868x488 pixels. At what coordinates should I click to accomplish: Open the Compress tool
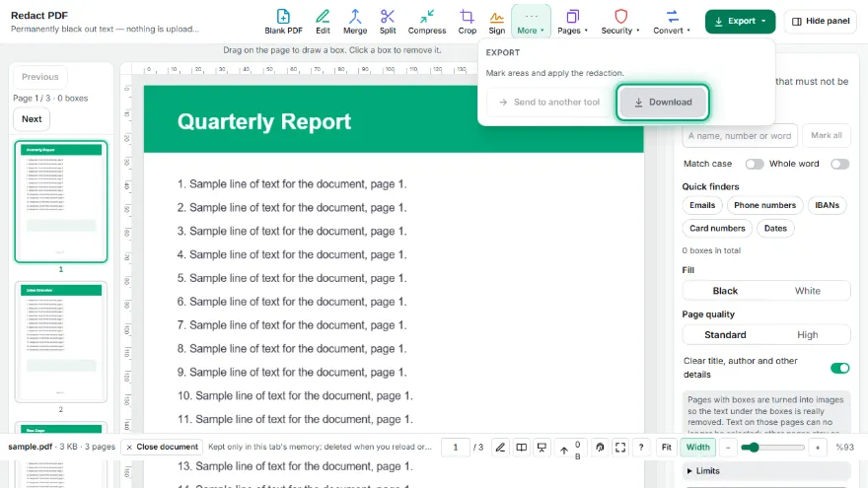pos(427,22)
